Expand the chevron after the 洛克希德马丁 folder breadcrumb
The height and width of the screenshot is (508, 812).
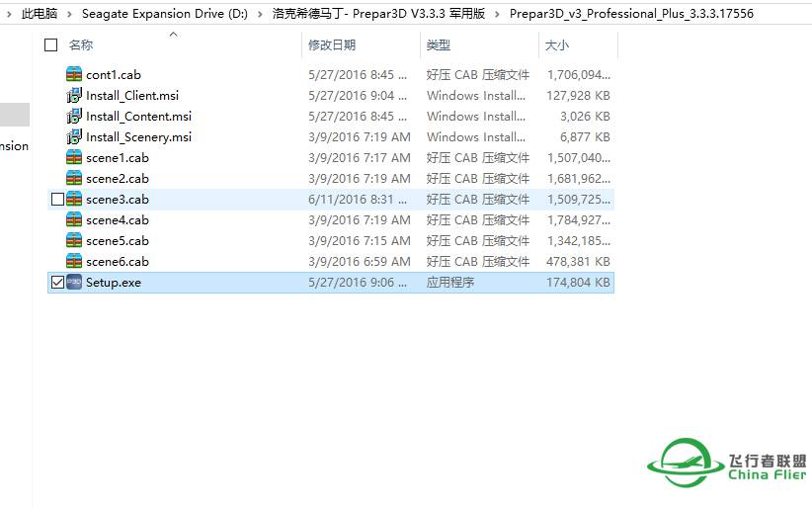point(499,14)
